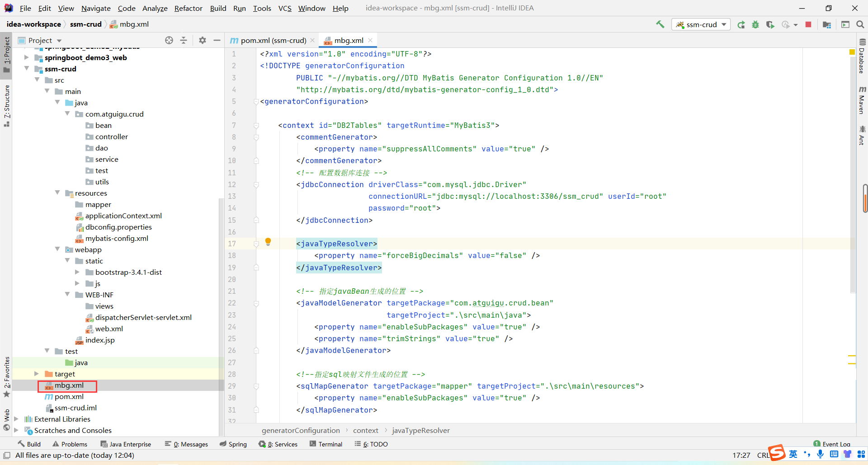Open Project Structure icon in toolbar

click(x=827, y=24)
